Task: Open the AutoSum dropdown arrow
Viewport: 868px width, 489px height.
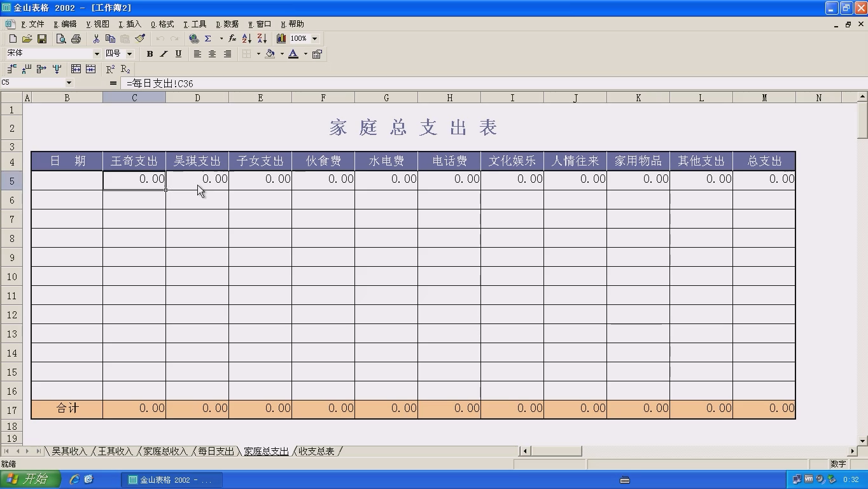Action: [221, 39]
